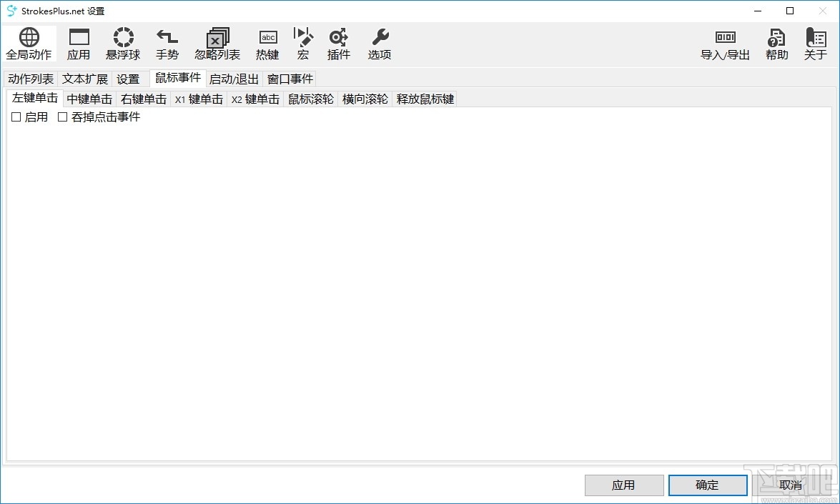Select the 鼠标滚轮 sub-tab
The height and width of the screenshot is (504, 840).
(311, 99)
